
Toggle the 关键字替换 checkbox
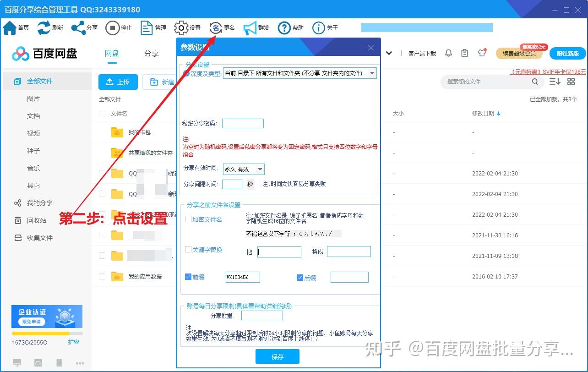point(188,250)
